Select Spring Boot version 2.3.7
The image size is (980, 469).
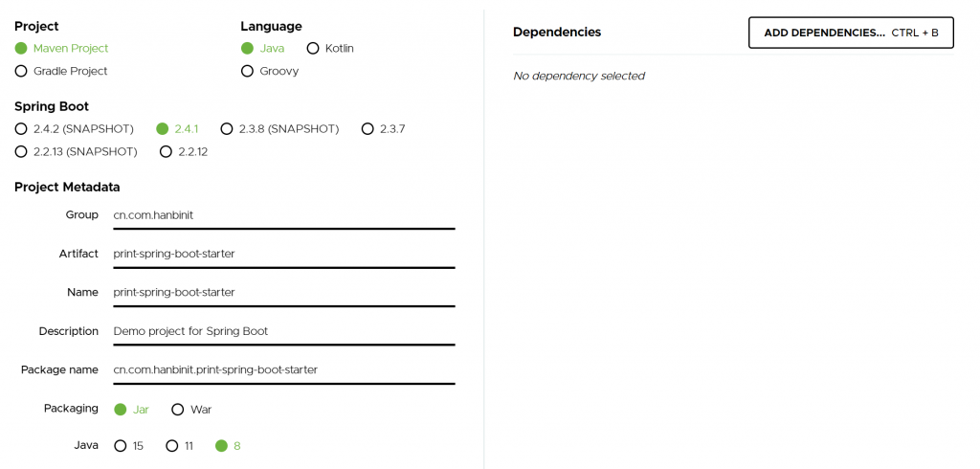point(383,129)
